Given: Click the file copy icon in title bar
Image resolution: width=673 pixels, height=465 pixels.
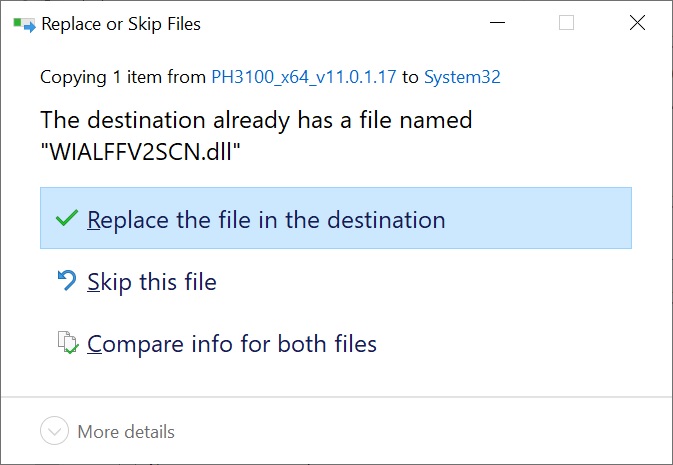Looking at the screenshot, I should click(x=22, y=24).
